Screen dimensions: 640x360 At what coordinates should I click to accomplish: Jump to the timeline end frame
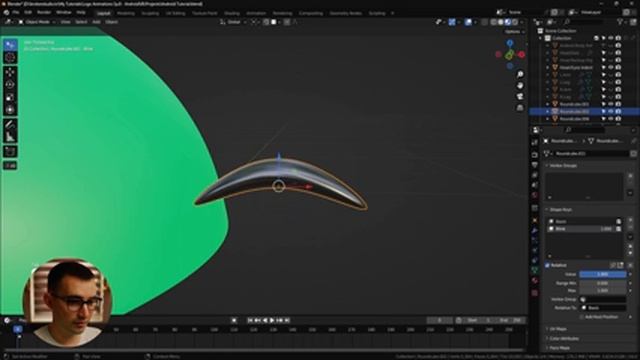click(287, 320)
